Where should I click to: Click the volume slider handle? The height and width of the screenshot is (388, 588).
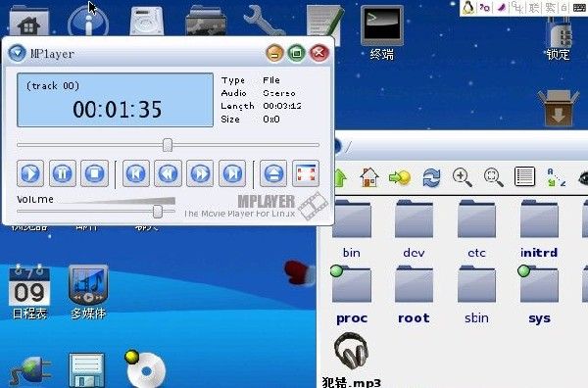158,212
